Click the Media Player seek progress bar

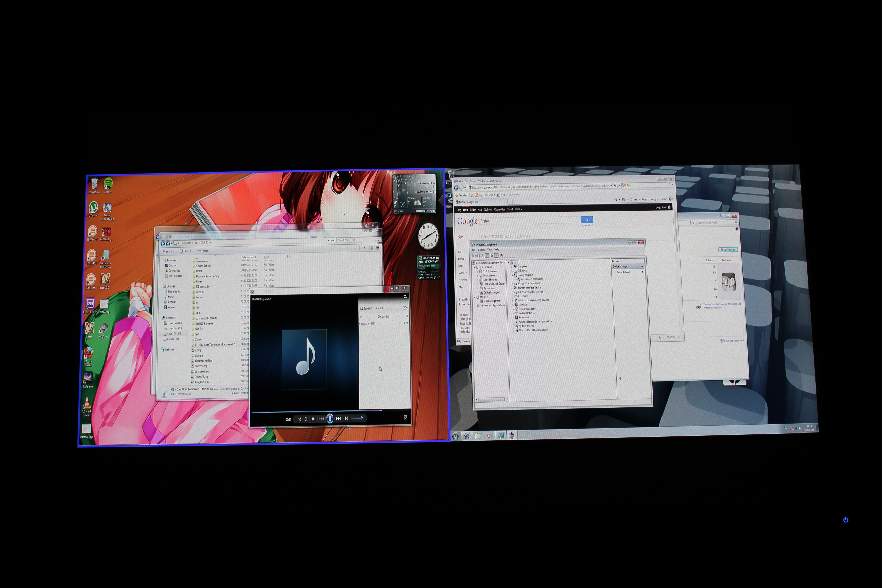[331, 411]
